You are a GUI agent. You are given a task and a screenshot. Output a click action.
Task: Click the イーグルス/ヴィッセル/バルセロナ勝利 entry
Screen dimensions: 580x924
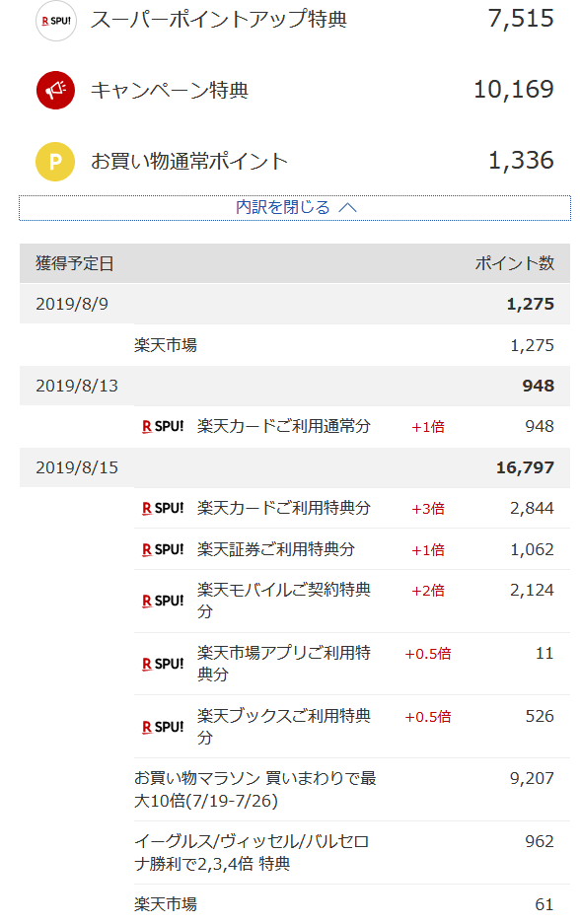click(252, 853)
